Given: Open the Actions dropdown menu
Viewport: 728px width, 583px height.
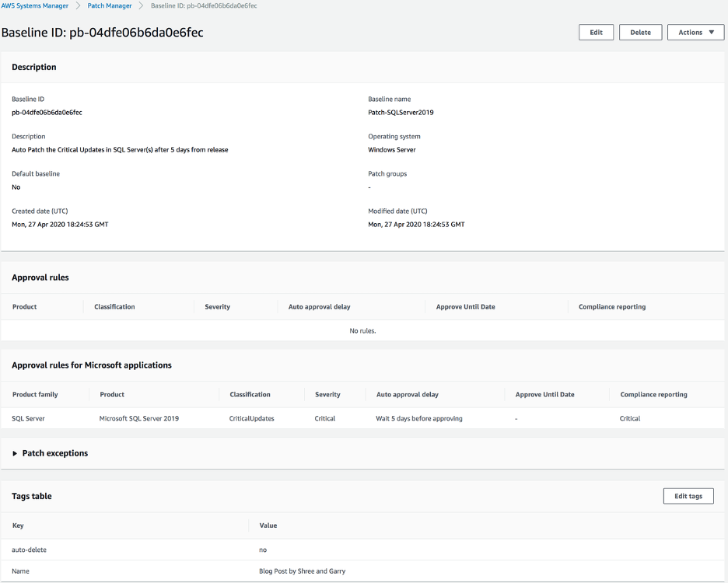Looking at the screenshot, I should [695, 32].
